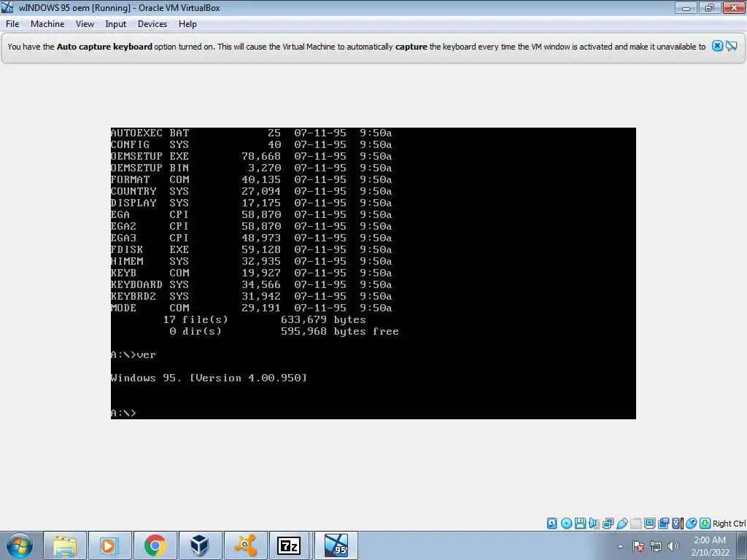Click the Right Ctrl host key label
Viewport: 747px width, 560px height.
tap(729, 524)
